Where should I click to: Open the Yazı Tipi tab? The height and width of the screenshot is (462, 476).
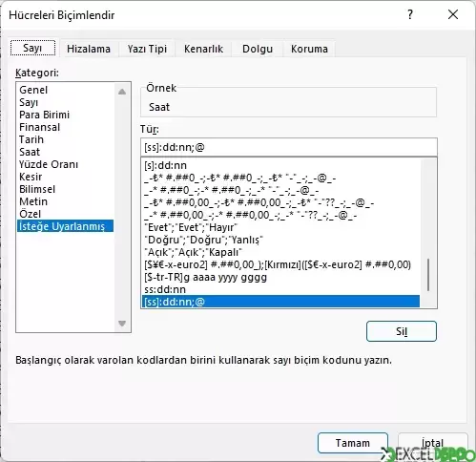click(147, 49)
